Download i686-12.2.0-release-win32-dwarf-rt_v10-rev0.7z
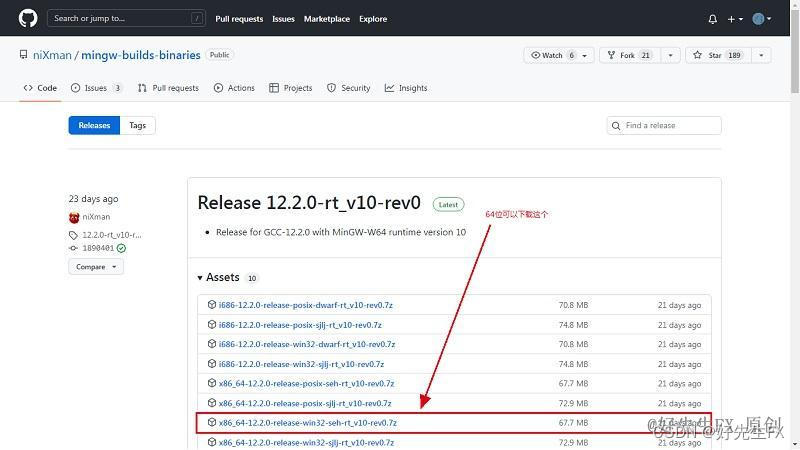The height and width of the screenshot is (450, 800). (x=307, y=344)
